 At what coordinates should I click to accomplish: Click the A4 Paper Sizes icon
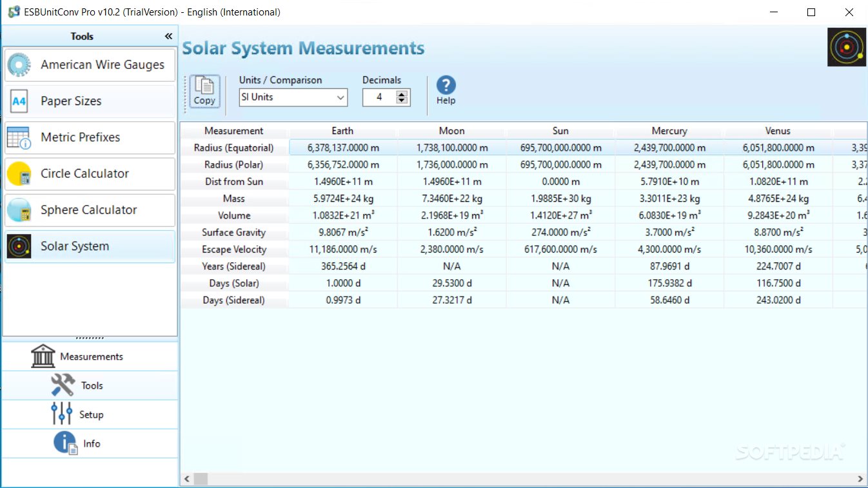tap(19, 101)
